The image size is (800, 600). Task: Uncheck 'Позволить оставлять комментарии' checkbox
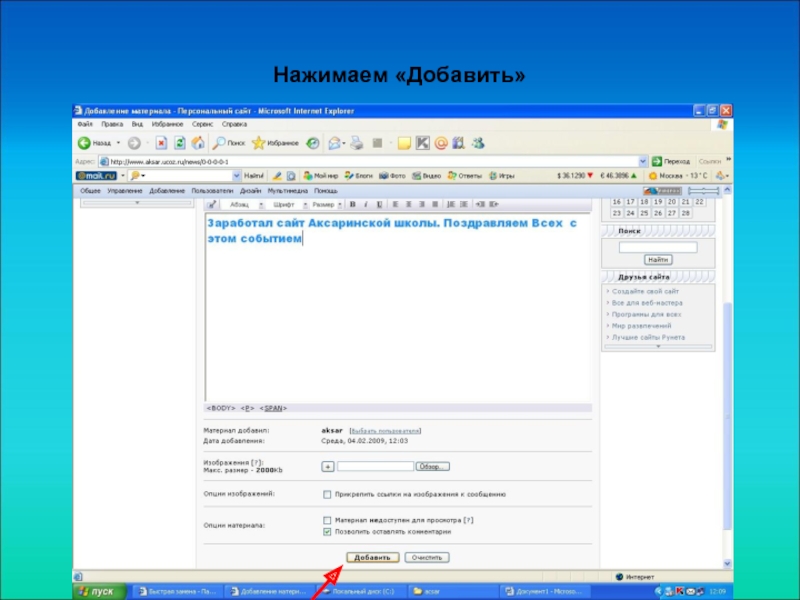(x=327, y=532)
